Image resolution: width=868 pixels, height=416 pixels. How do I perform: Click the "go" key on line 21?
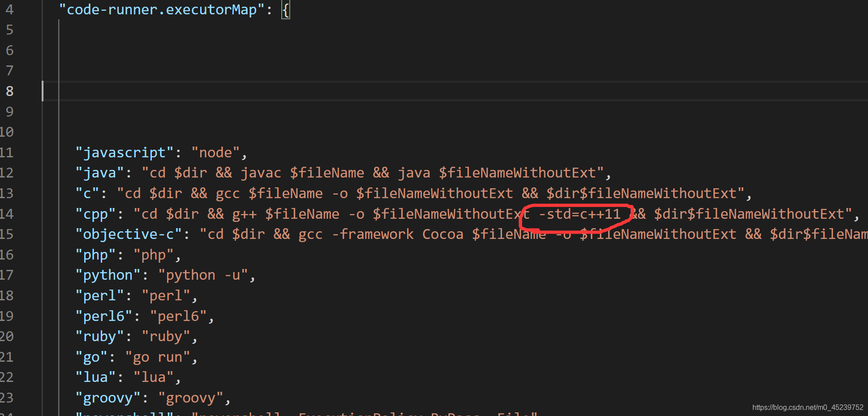[x=91, y=357]
